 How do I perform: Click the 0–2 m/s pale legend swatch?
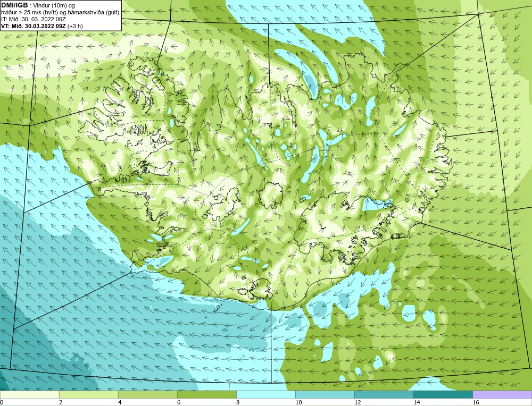[29, 395]
